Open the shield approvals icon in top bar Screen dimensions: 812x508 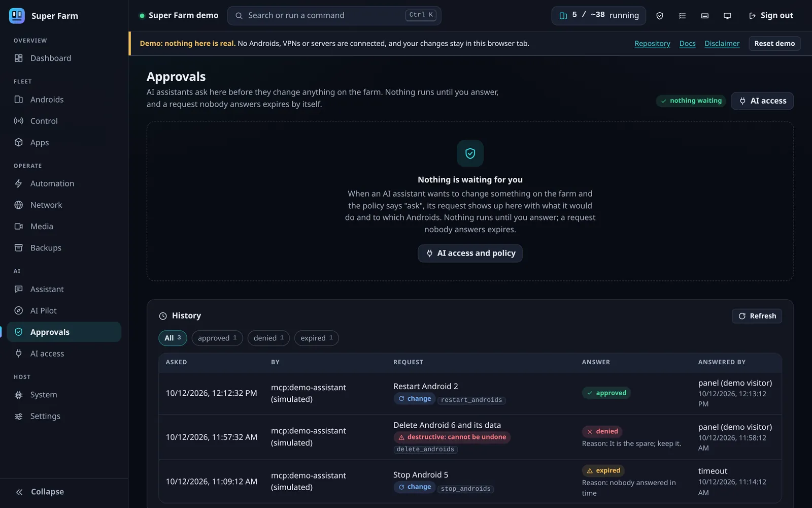(x=659, y=16)
